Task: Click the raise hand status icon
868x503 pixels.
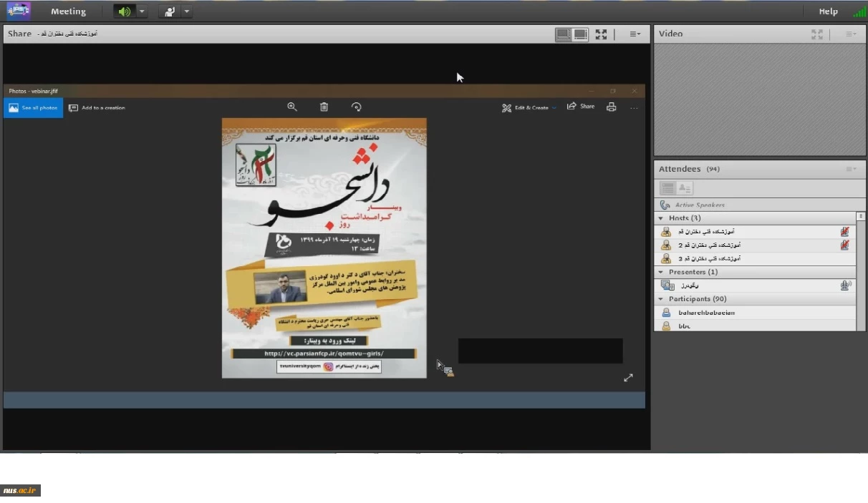Action: point(170,11)
